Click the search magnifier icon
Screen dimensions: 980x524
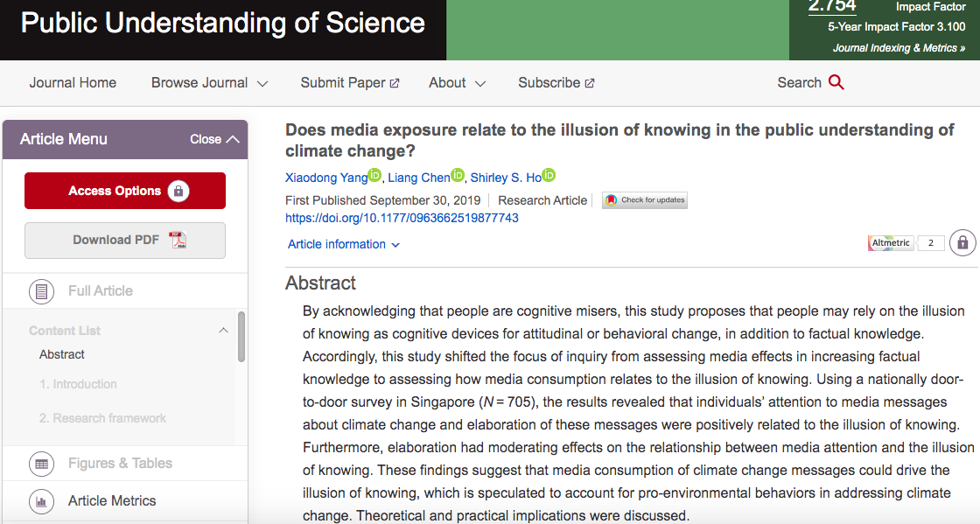(x=836, y=82)
